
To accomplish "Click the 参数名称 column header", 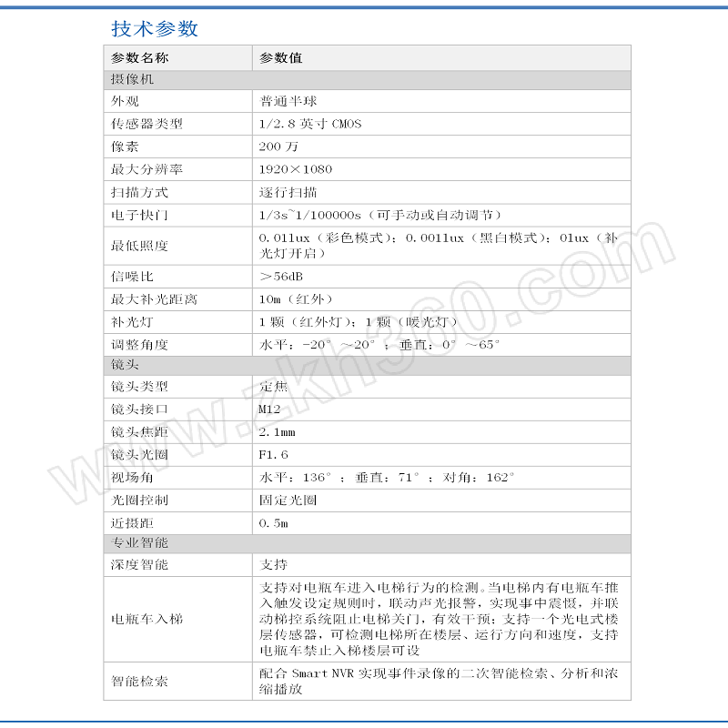I will tap(139, 58).
